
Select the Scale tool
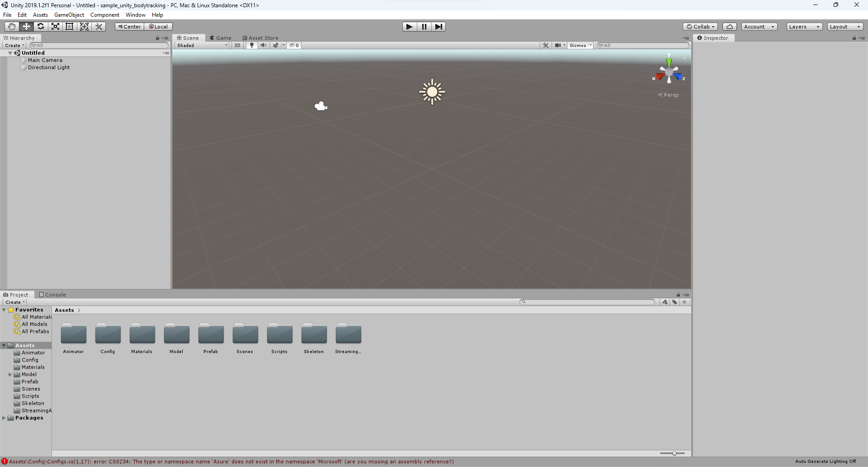[x=55, y=27]
